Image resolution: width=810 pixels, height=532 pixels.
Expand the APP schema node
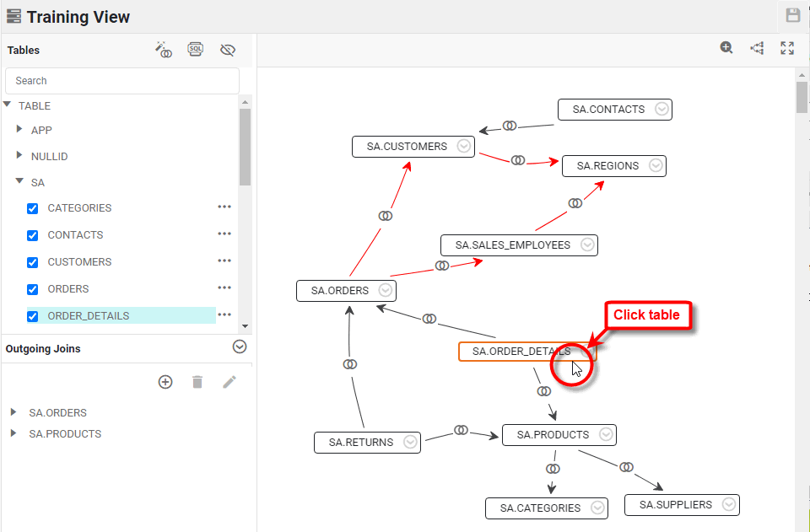(x=20, y=130)
